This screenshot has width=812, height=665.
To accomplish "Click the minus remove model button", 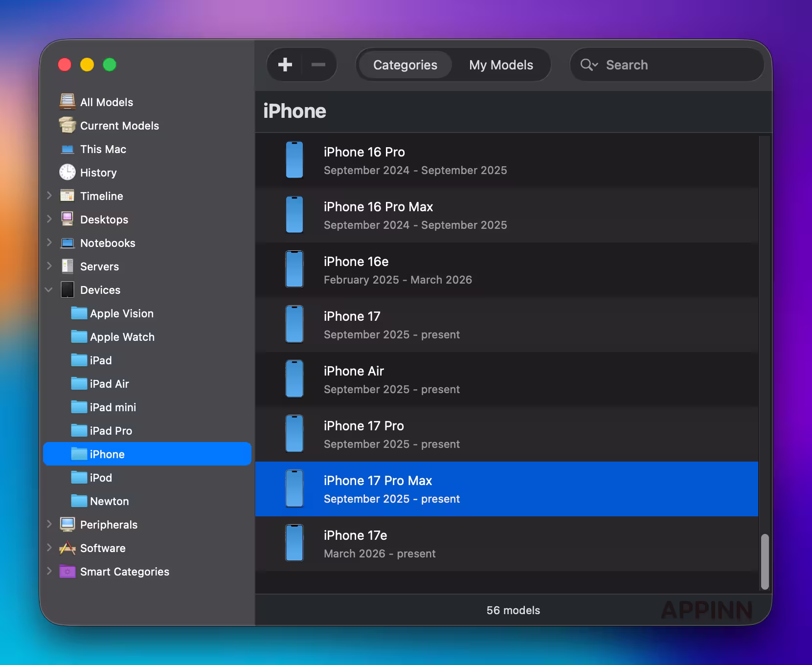I will [x=318, y=65].
